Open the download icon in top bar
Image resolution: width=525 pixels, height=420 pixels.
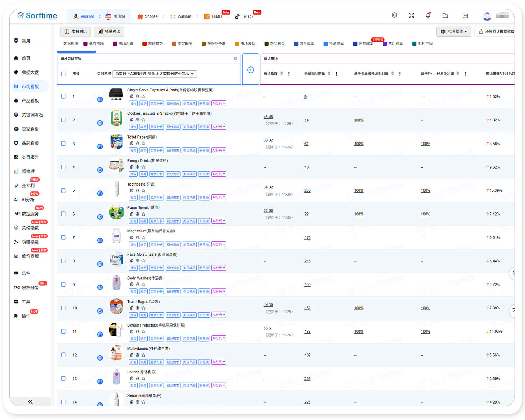tap(465, 15)
